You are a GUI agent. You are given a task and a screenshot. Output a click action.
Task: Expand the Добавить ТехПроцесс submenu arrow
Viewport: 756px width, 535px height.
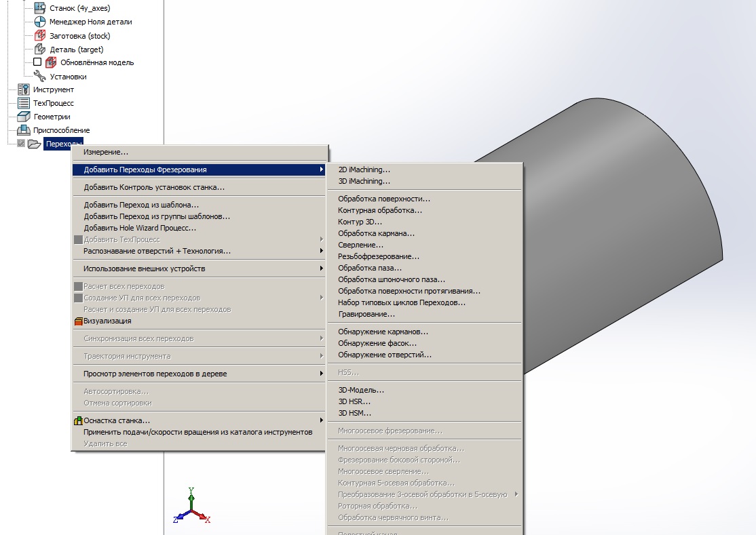coord(321,239)
